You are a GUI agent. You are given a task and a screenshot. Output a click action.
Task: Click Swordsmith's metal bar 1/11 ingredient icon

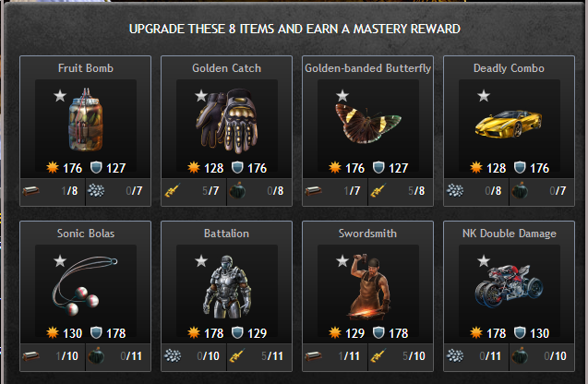(x=314, y=356)
